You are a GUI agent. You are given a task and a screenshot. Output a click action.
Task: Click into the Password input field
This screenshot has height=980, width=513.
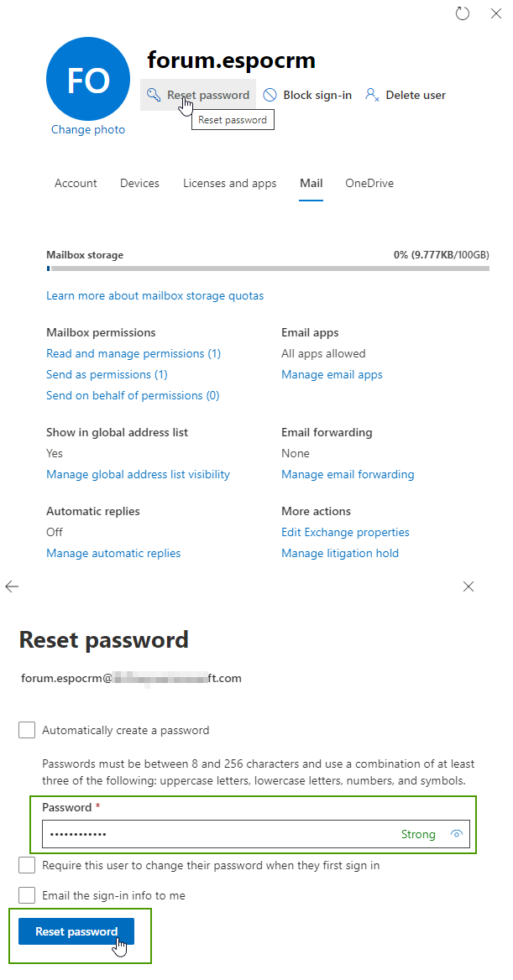[x=218, y=834]
